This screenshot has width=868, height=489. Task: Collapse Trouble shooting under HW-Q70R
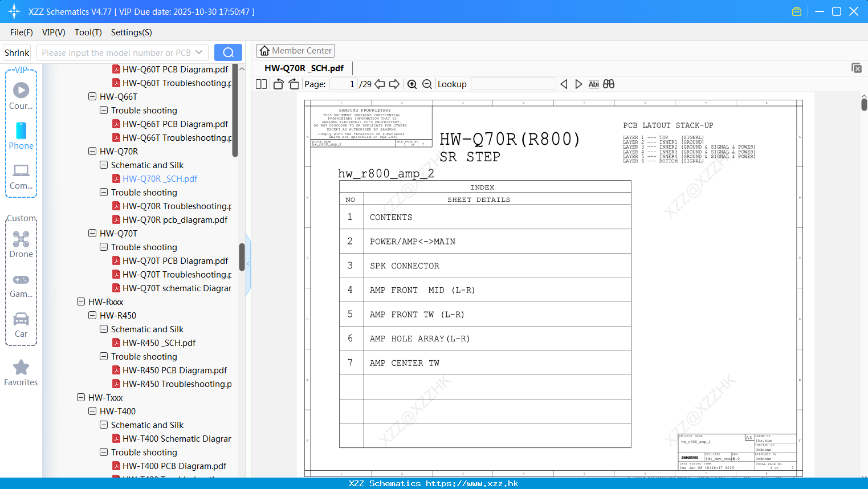(104, 193)
